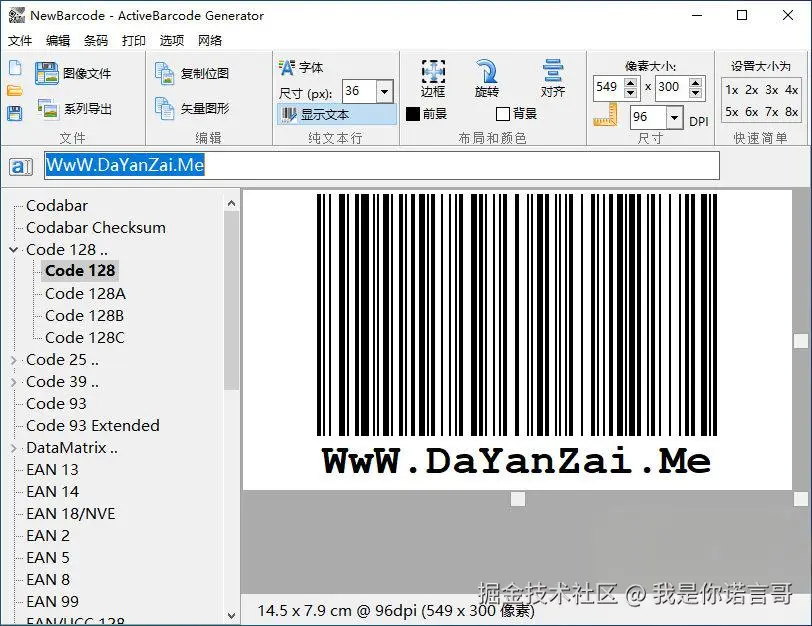Select Codabar in the barcode list

[57, 206]
